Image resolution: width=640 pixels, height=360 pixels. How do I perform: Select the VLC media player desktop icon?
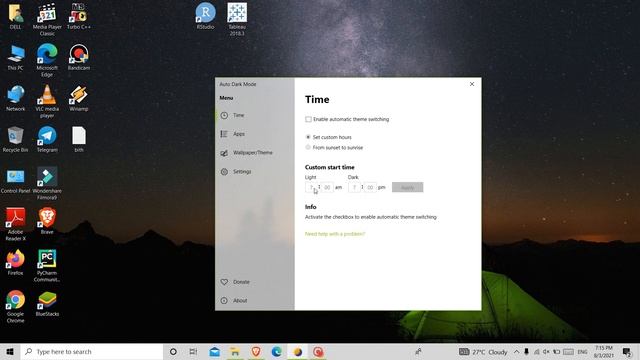(47, 101)
